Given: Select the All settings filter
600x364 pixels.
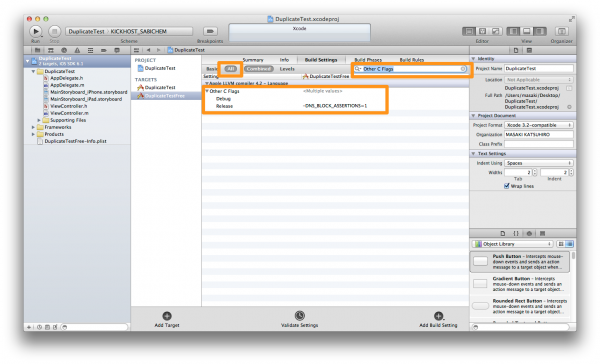Looking at the screenshot, I should pos(230,69).
